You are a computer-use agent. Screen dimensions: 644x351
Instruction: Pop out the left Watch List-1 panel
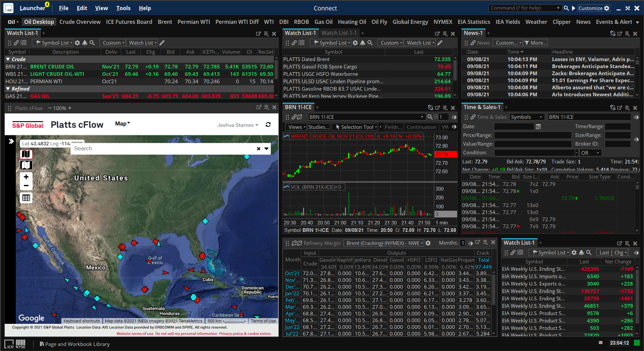pos(258,34)
